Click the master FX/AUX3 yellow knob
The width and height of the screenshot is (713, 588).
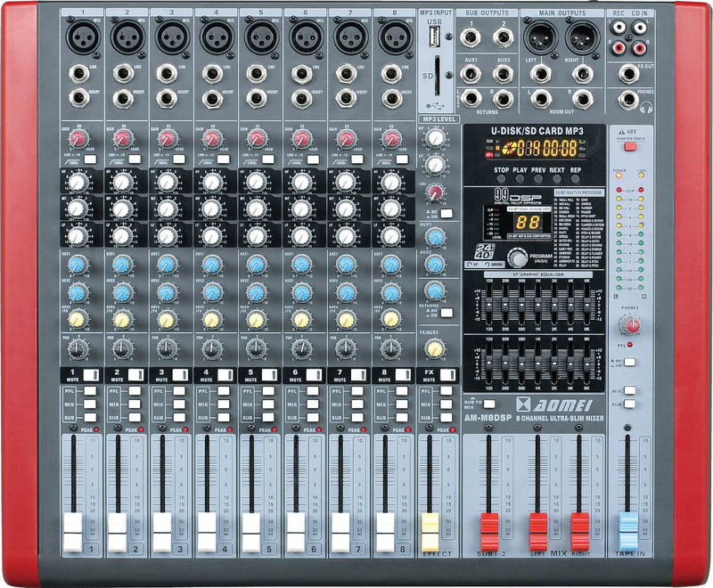pos(435,349)
